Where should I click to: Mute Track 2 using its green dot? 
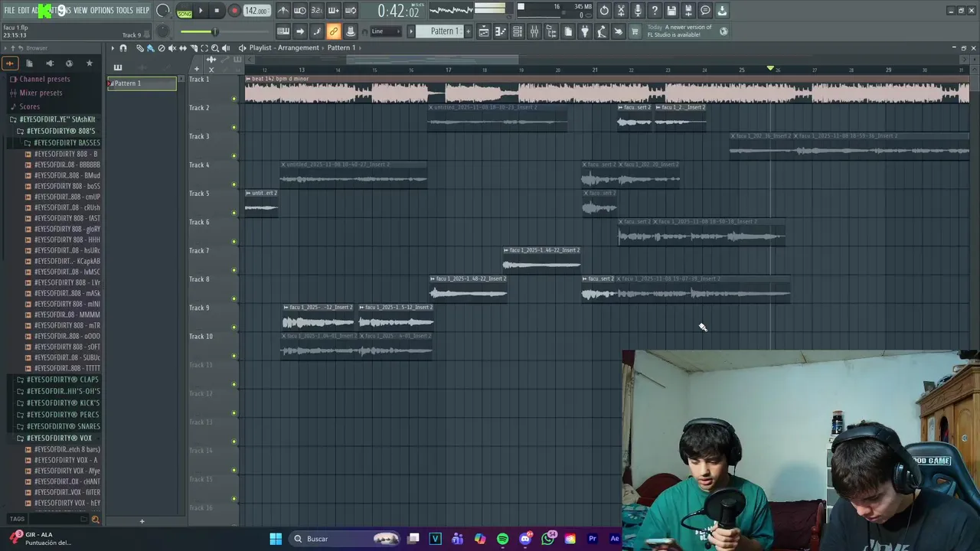click(234, 128)
